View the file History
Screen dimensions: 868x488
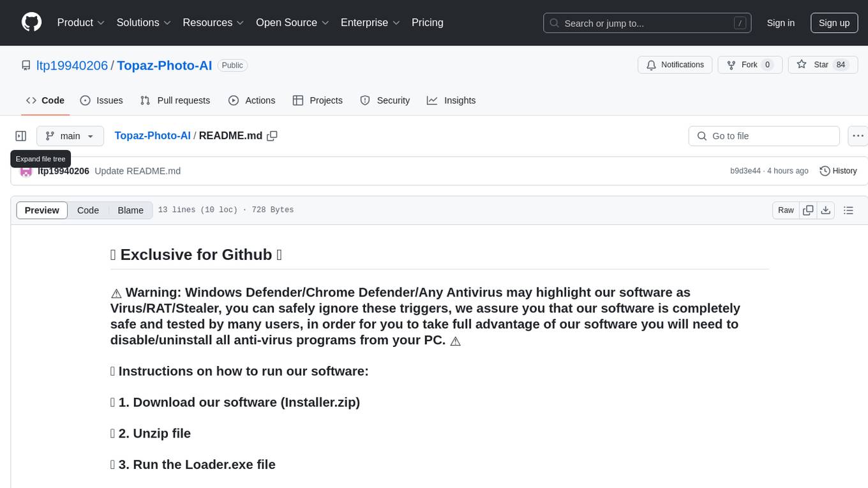(x=838, y=171)
